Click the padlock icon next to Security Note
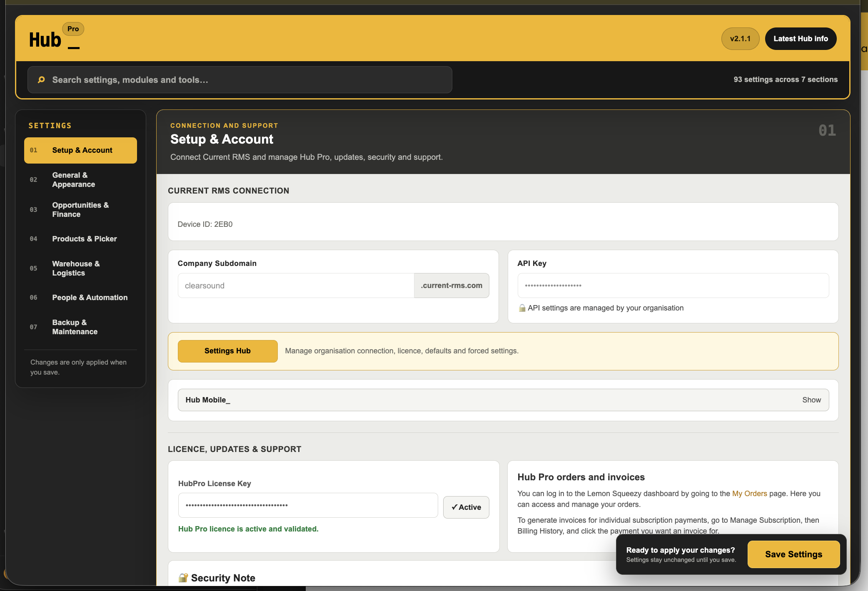The width and height of the screenshot is (868, 591). (183, 578)
